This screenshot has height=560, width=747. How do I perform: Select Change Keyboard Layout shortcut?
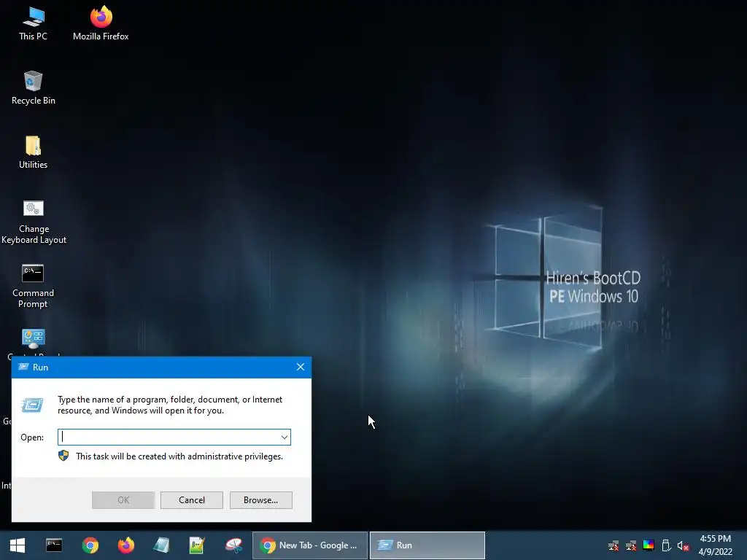click(x=34, y=222)
